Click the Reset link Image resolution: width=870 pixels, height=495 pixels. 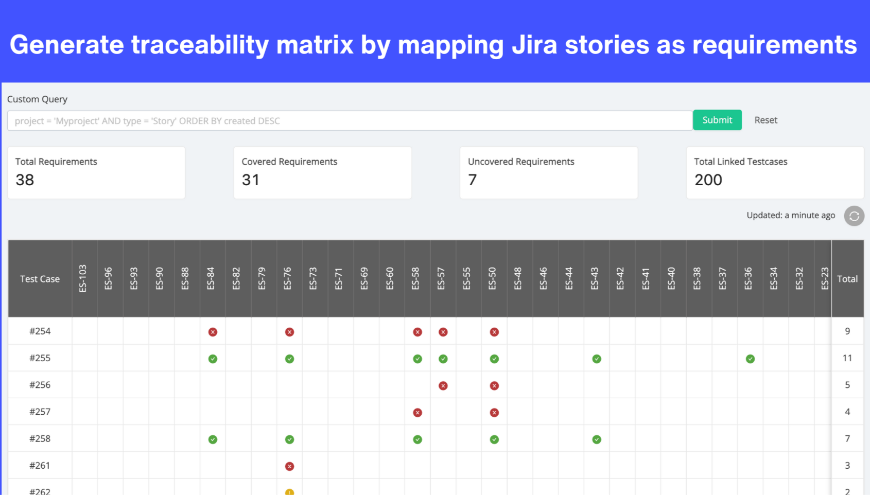point(765,120)
